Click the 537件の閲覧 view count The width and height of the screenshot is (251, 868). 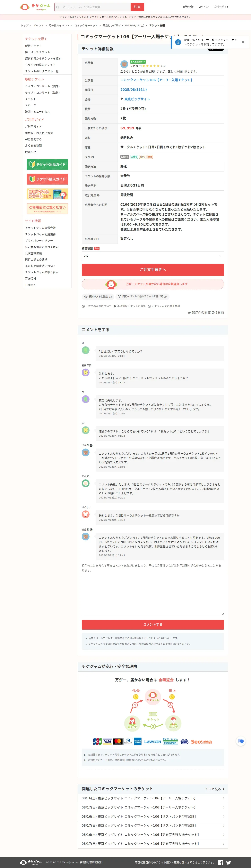click(199, 313)
